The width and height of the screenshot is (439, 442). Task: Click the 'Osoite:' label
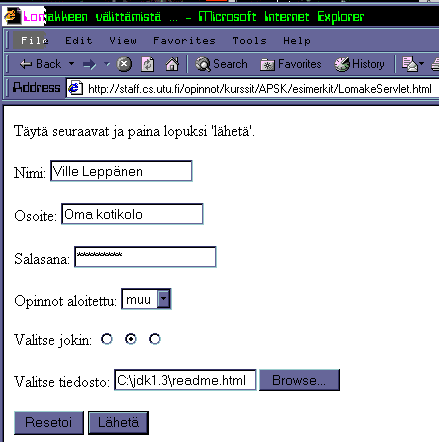(x=35, y=216)
